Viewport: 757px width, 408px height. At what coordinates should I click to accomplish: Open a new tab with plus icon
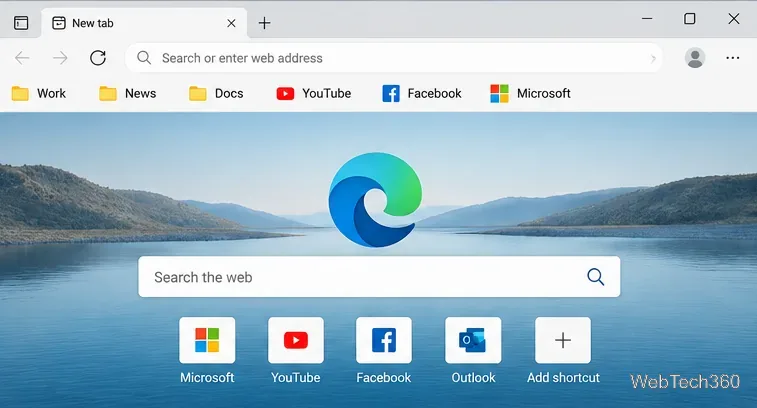265,23
